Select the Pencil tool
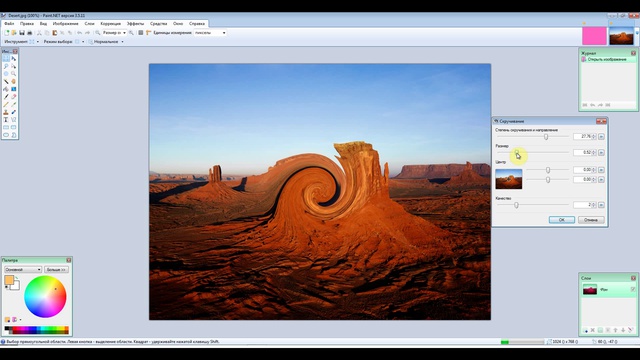 pyautogui.click(x=6, y=104)
